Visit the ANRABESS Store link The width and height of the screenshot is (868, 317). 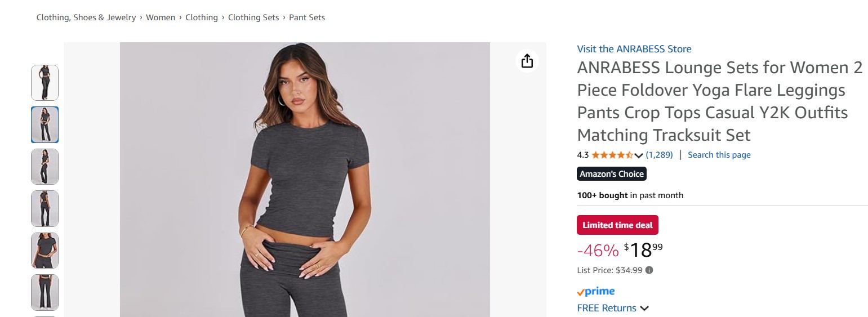click(x=634, y=49)
